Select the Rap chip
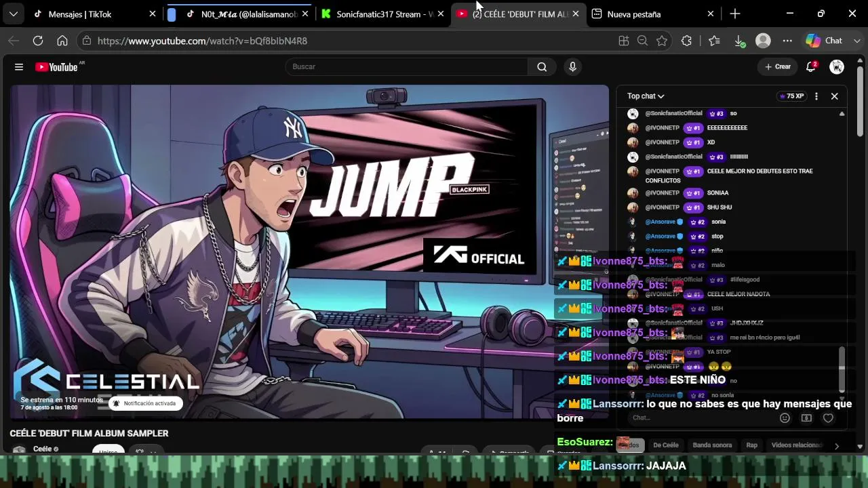Image resolution: width=868 pixels, height=488 pixels. (x=751, y=445)
